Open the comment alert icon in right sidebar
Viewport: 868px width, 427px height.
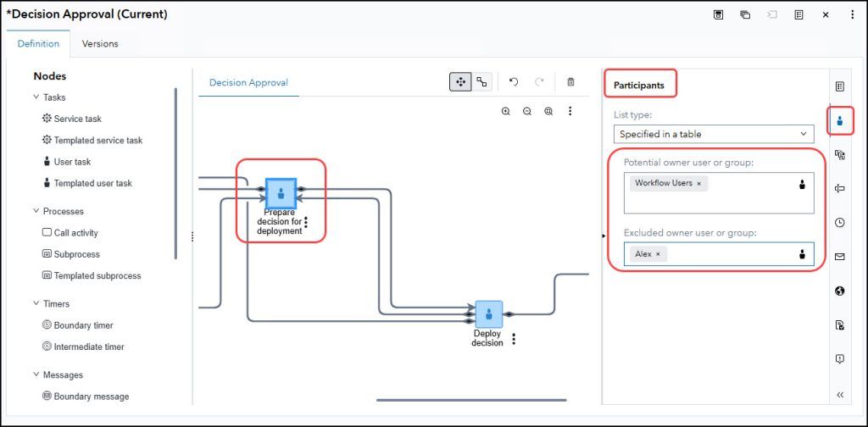click(x=840, y=359)
